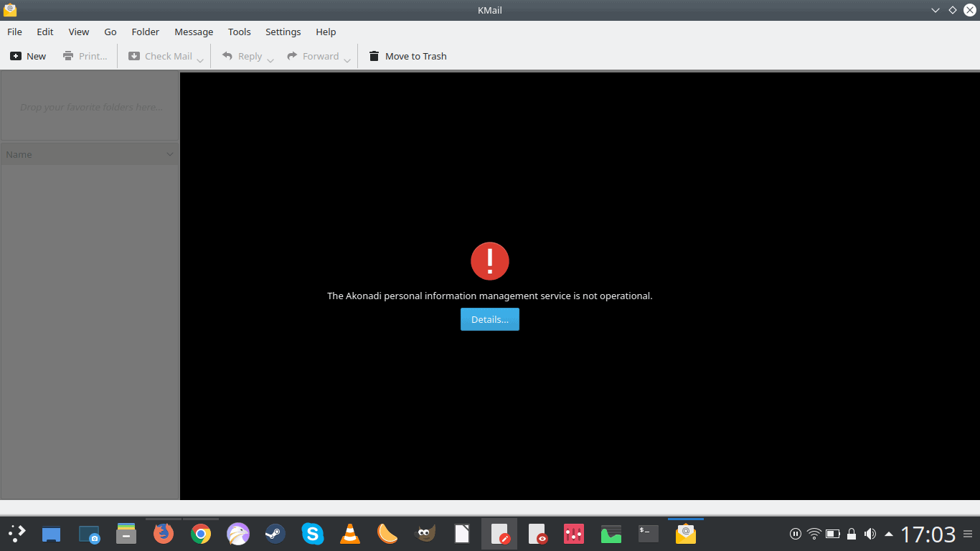
Task: Open the Wi-Fi network tray icon
Action: [x=814, y=534]
